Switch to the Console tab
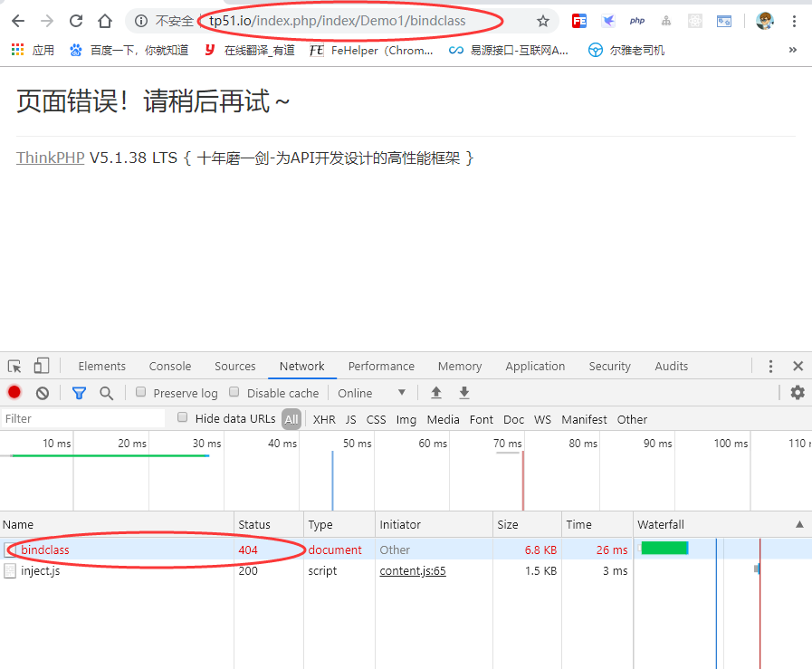Image resolution: width=812 pixels, height=669 pixels. (x=169, y=366)
